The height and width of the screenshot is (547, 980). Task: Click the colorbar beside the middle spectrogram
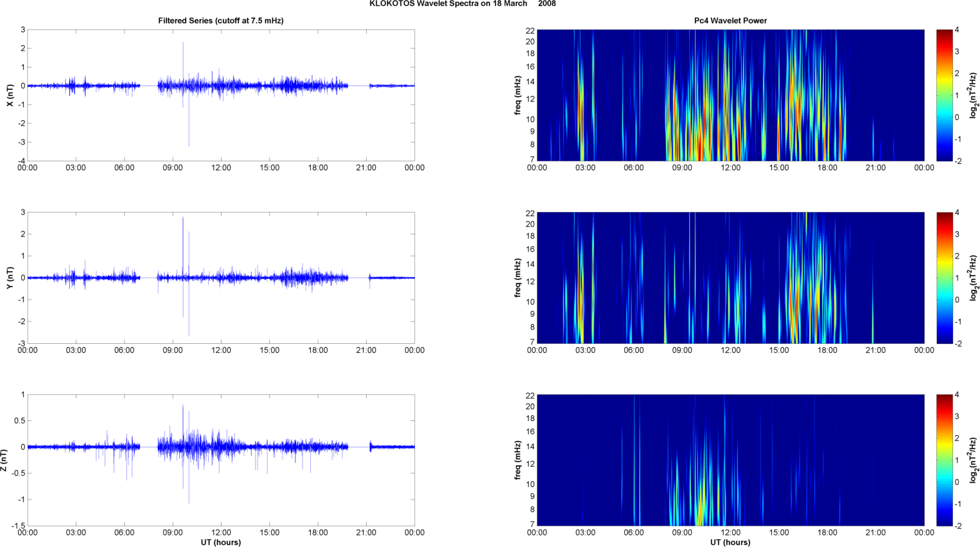tap(944, 278)
